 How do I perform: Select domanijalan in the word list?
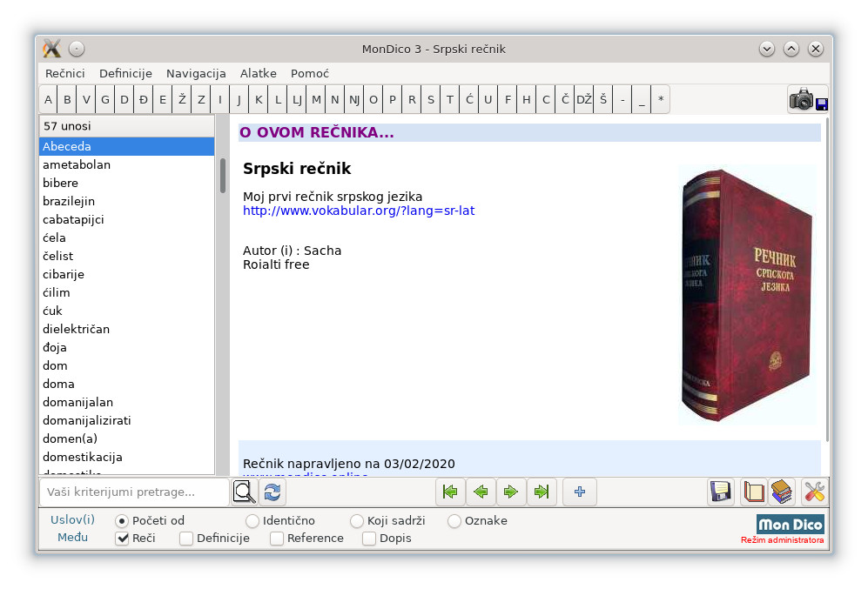(x=127, y=402)
